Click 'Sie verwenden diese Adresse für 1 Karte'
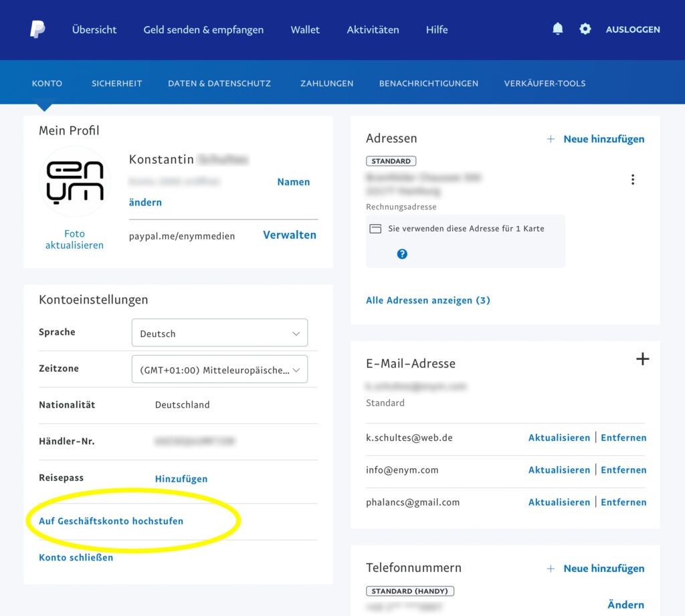Image resolution: width=685 pixels, height=616 pixels. (466, 229)
